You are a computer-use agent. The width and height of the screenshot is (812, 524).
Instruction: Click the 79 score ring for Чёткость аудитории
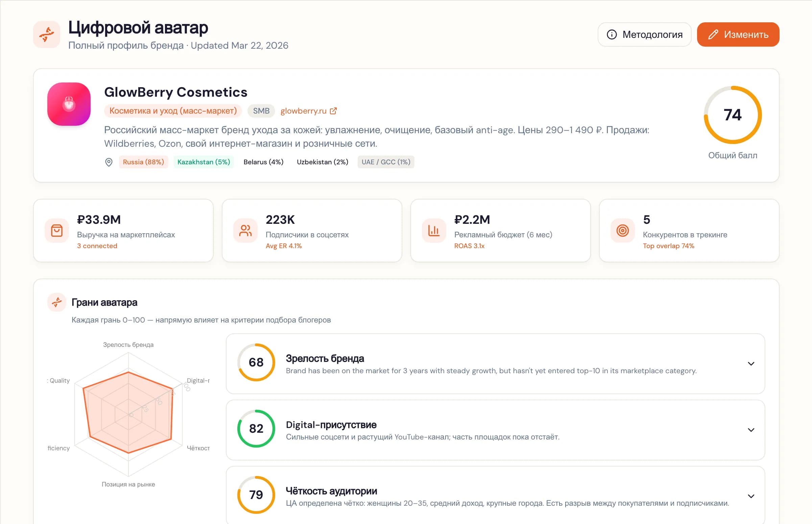click(256, 495)
